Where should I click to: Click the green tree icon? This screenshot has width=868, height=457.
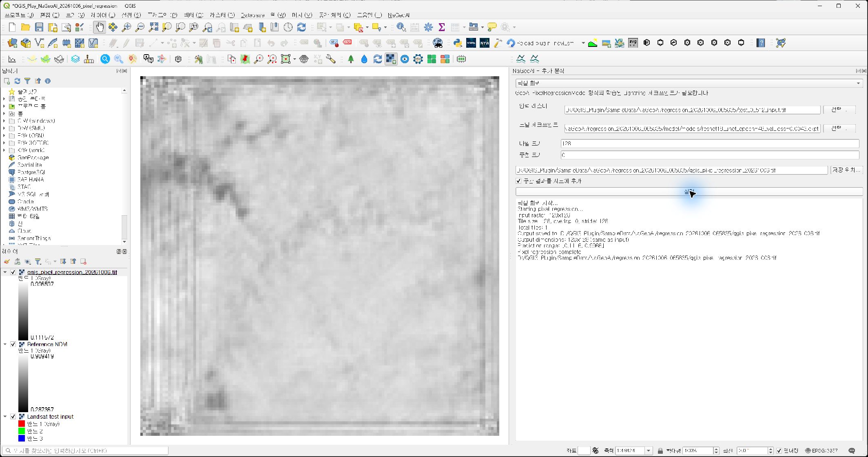tap(351, 59)
